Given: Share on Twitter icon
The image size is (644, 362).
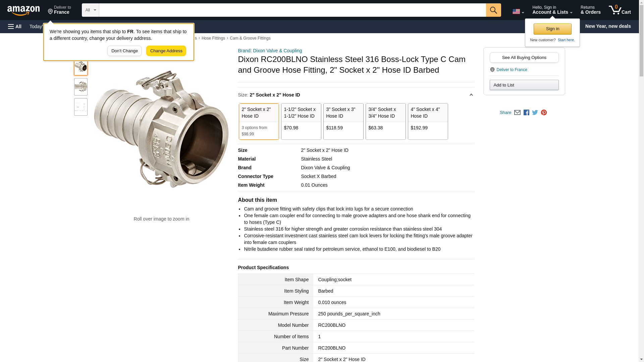Looking at the screenshot, I should [535, 113].
